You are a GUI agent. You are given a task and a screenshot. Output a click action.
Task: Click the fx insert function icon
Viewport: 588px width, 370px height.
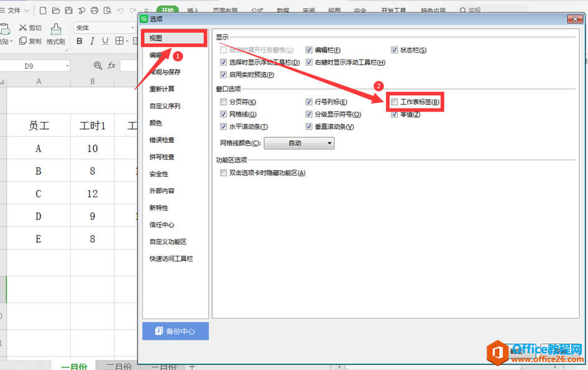[x=111, y=66]
